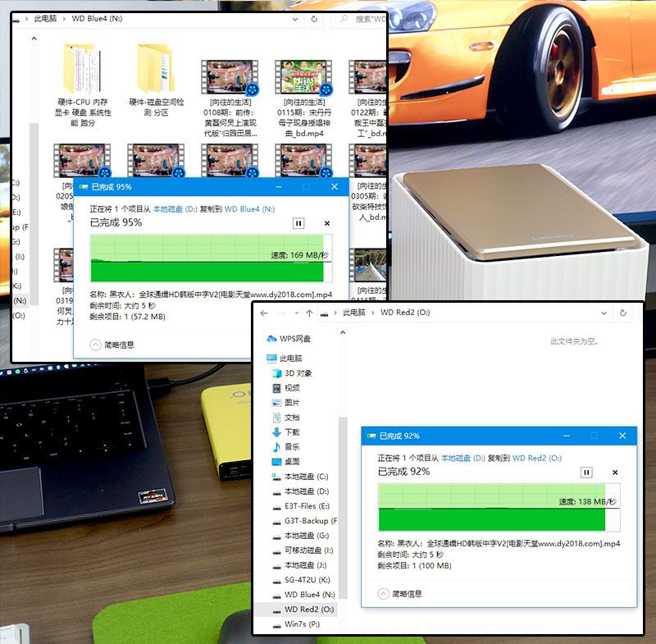Select the 0115期 video file
This screenshot has width=656, height=644.
[x=303, y=98]
